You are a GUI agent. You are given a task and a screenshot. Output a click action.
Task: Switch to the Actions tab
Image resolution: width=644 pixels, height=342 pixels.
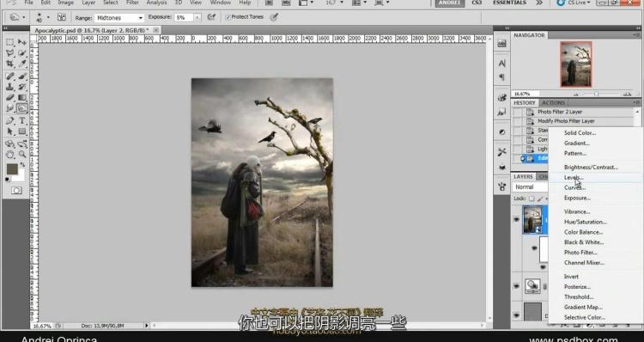(553, 103)
